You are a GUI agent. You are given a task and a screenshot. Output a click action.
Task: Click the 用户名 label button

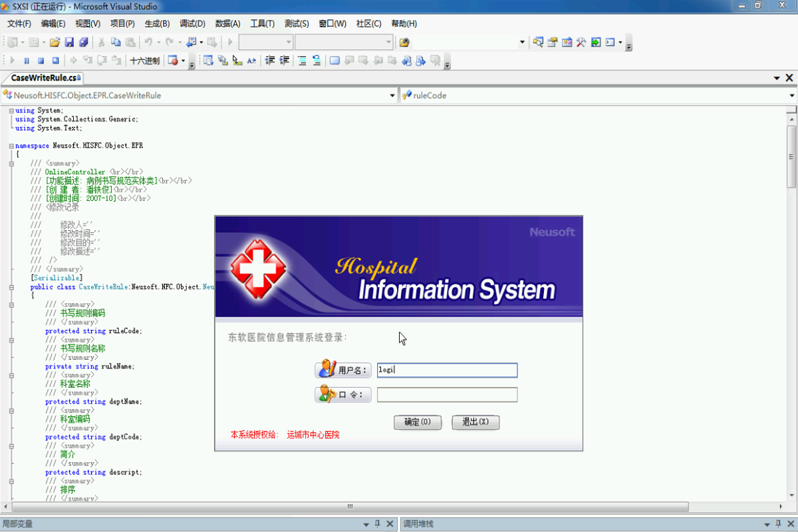coord(343,370)
